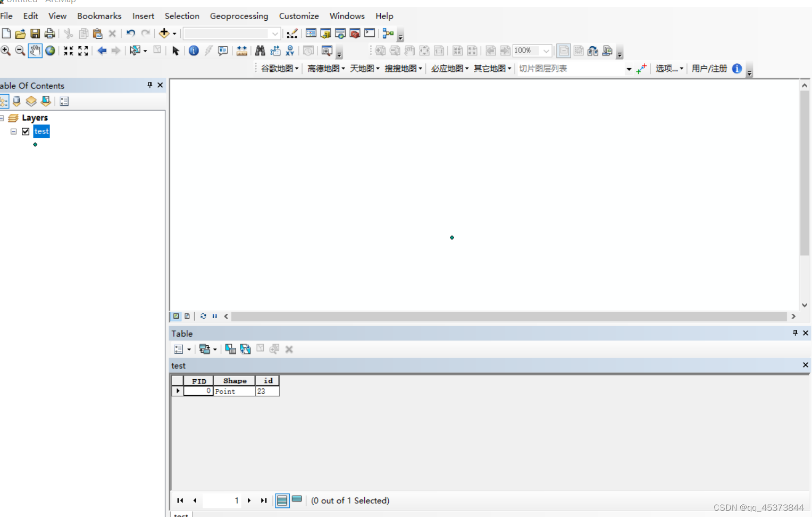Save the map with floppy disk icon
This screenshot has height=517, width=812.
point(35,34)
